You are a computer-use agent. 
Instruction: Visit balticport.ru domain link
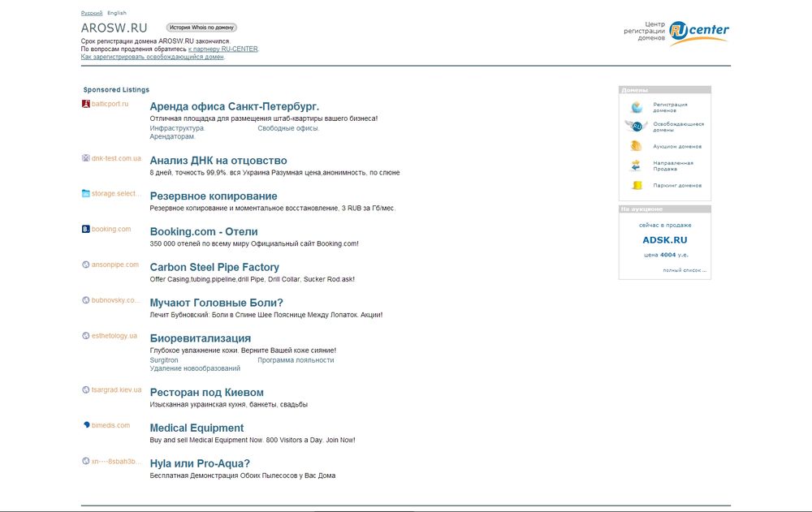click(x=110, y=104)
